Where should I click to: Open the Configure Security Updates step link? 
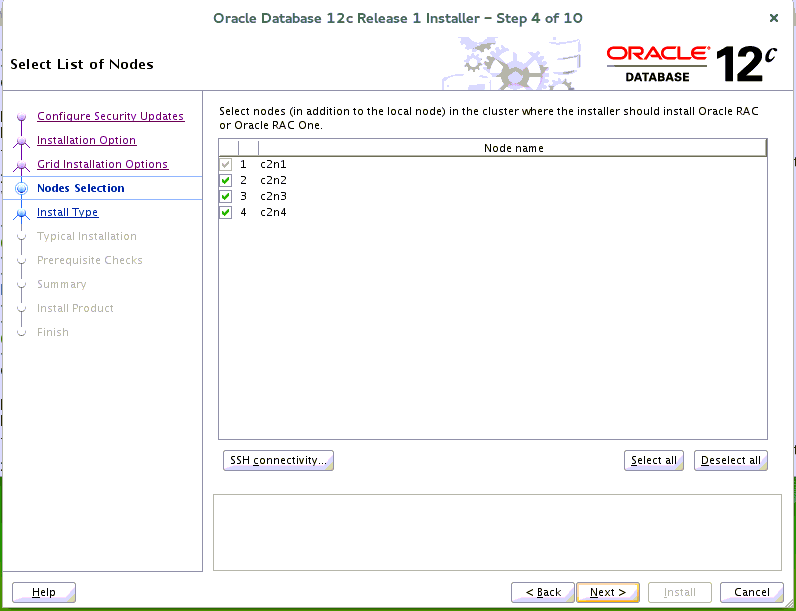click(110, 116)
